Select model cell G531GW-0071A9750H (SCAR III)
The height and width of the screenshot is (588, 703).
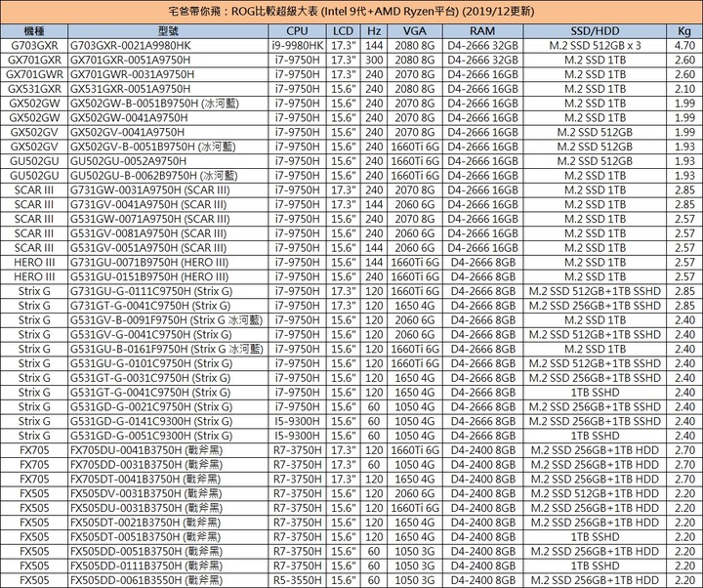[168, 219]
